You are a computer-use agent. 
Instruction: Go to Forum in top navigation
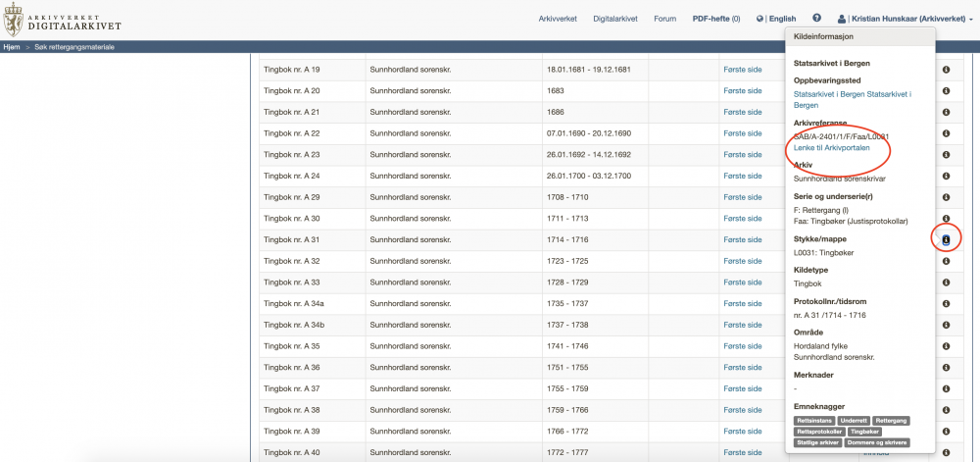click(665, 19)
